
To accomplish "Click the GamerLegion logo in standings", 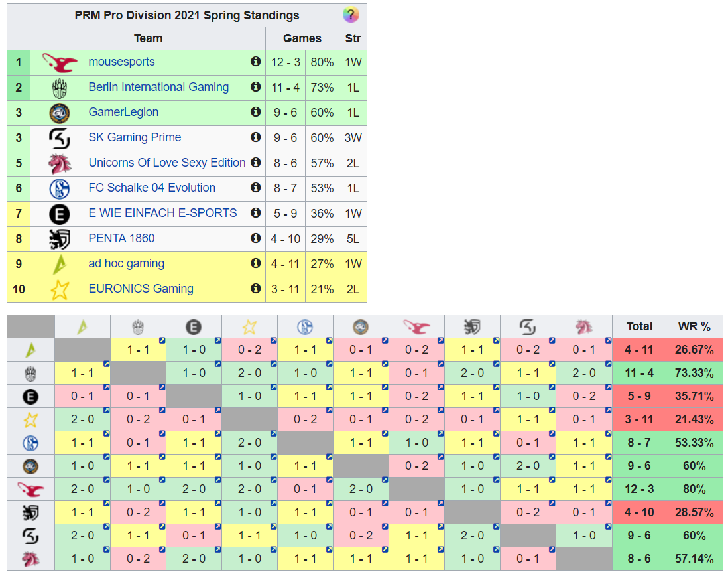I will point(60,113).
